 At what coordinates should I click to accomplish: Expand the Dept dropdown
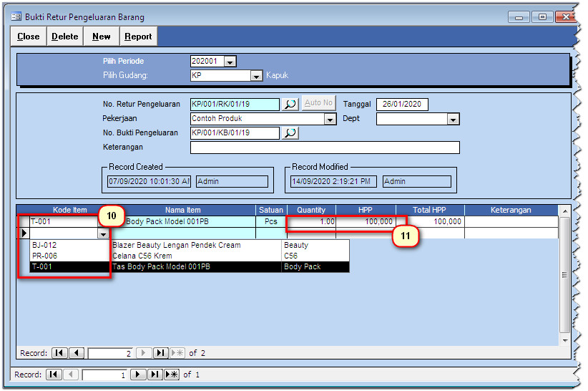[453, 120]
